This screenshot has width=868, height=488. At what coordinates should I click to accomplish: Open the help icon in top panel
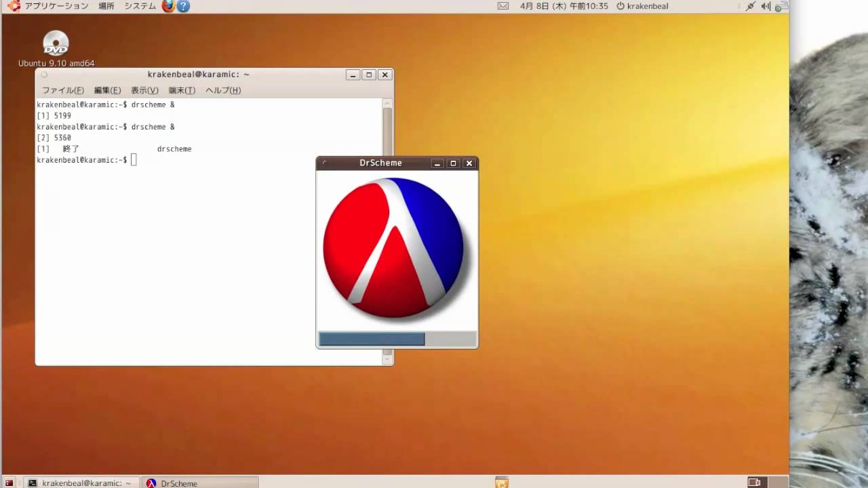pyautogui.click(x=183, y=6)
